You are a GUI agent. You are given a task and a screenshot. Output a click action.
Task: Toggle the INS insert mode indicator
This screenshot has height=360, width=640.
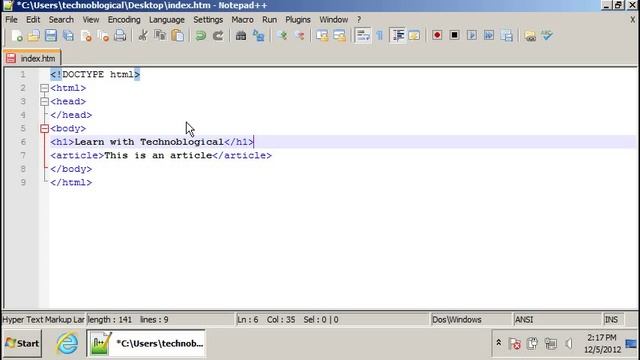(613, 320)
